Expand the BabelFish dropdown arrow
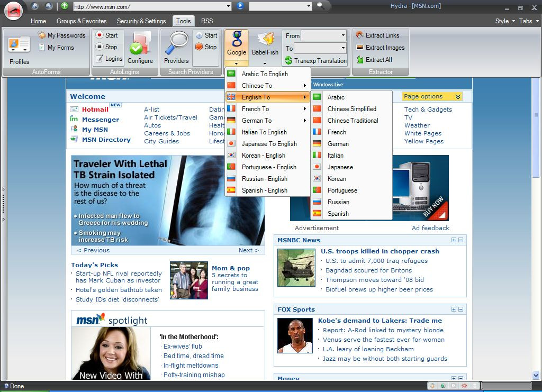The image size is (542, 392). [x=265, y=63]
